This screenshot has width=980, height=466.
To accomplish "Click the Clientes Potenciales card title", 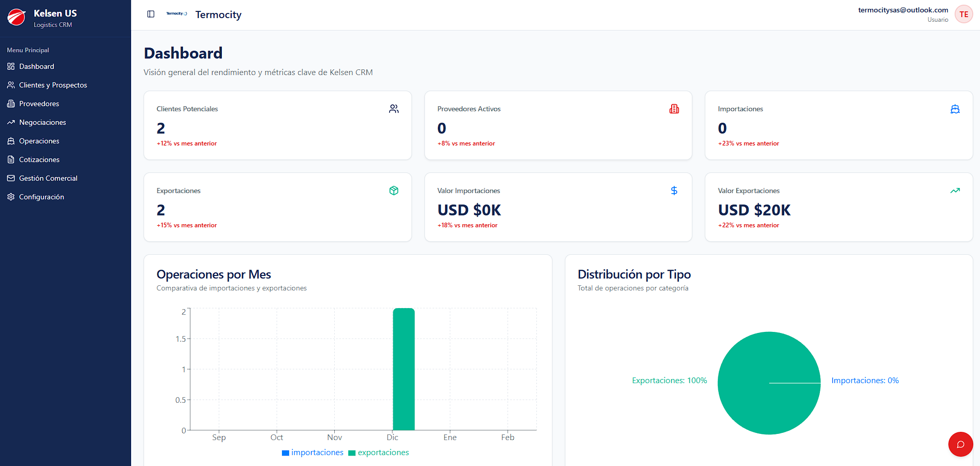I will pos(187,109).
